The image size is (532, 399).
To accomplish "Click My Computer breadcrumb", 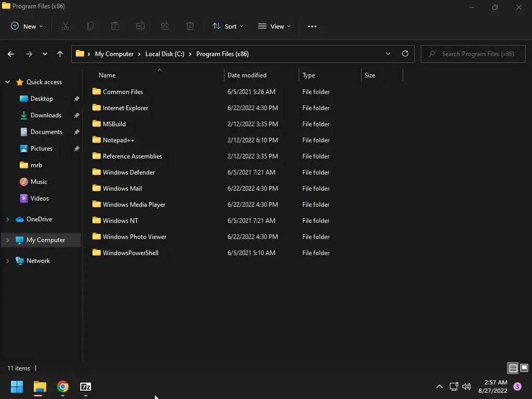I will pos(114,54).
